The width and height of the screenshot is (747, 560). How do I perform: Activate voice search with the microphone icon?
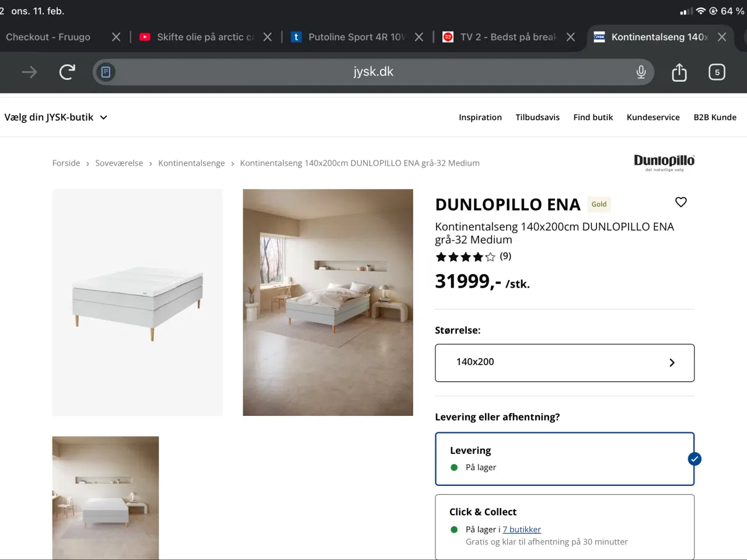pyautogui.click(x=641, y=72)
